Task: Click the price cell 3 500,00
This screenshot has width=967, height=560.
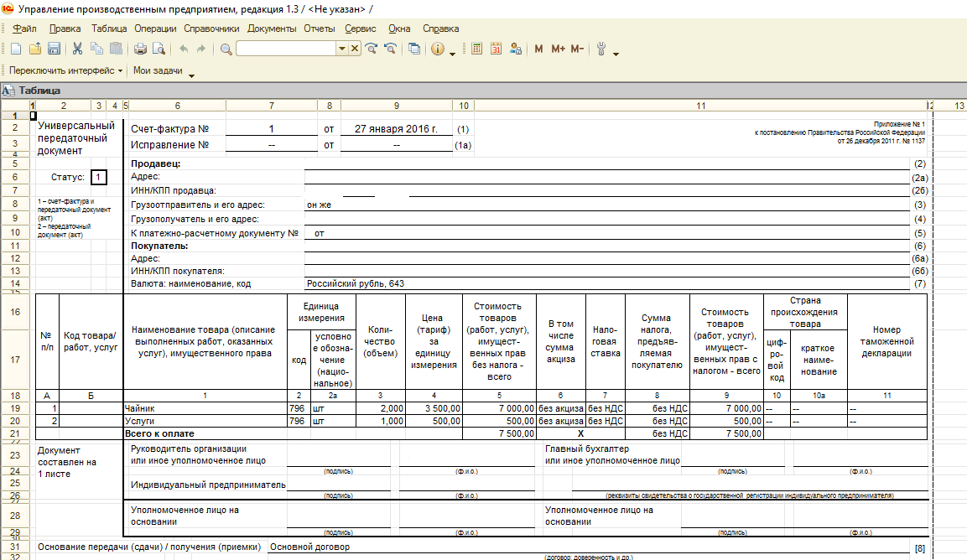Action: [x=434, y=408]
